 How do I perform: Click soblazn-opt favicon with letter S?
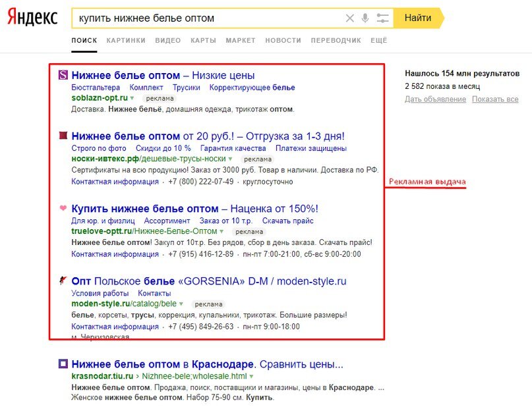point(63,75)
